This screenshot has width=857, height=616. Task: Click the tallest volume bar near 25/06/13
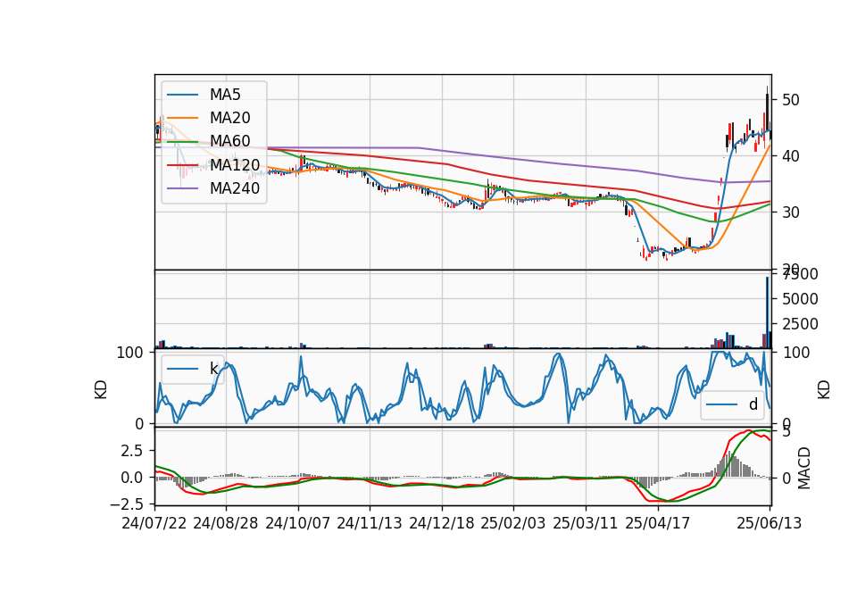pos(767,312)
